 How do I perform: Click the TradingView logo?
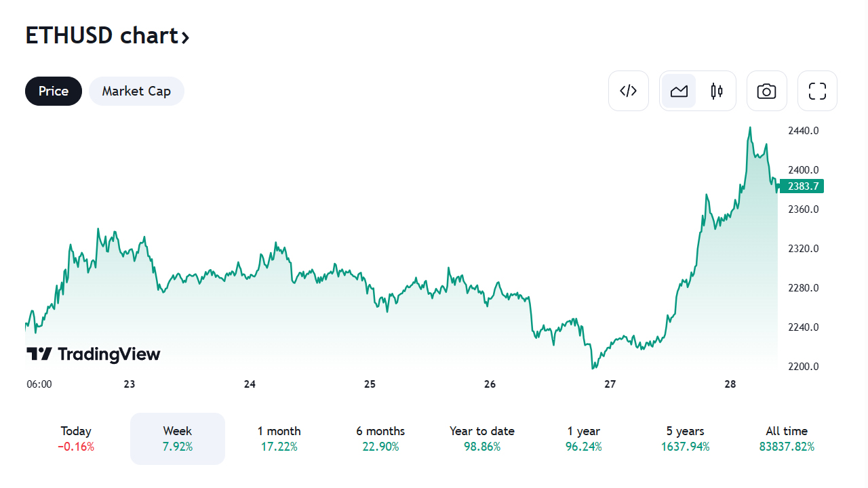pos(94,354)
